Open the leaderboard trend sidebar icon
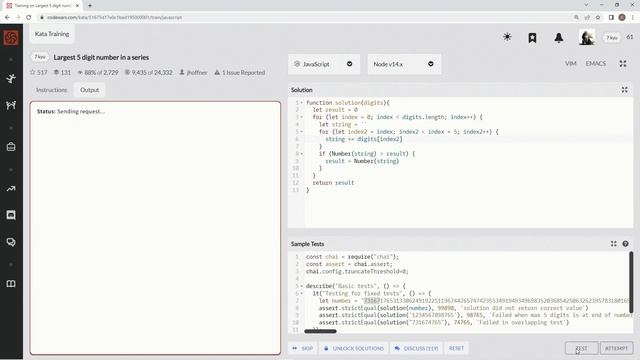This screenshot has height=360, width=640. click(11, 189)
